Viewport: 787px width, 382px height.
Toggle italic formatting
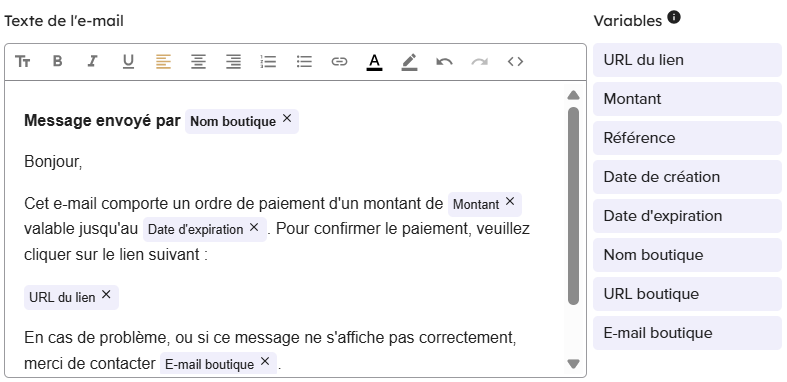click(x=92, y=62)
